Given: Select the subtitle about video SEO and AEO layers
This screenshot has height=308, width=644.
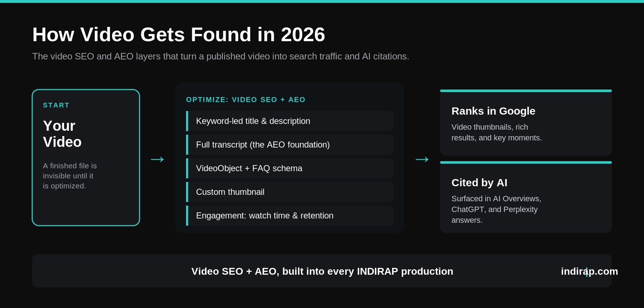Looking at the screenshot, I should (x=220, y=57).
